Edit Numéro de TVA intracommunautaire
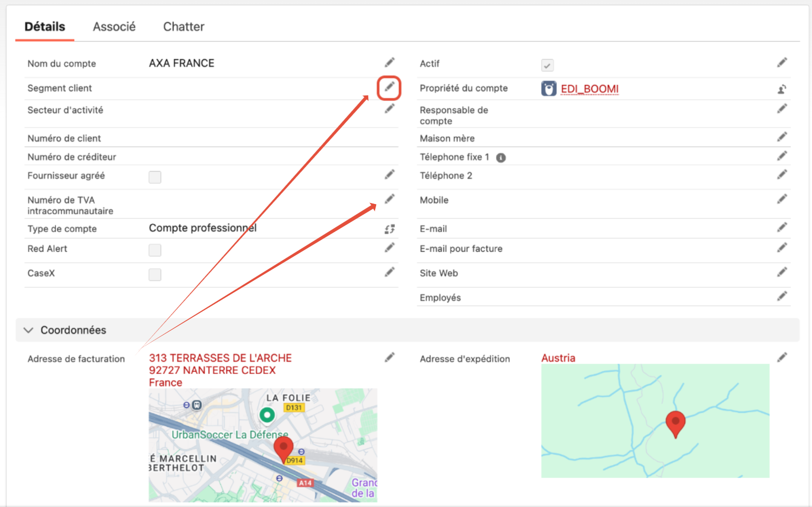This screenshot has width=812, height=507. [390, 199]
